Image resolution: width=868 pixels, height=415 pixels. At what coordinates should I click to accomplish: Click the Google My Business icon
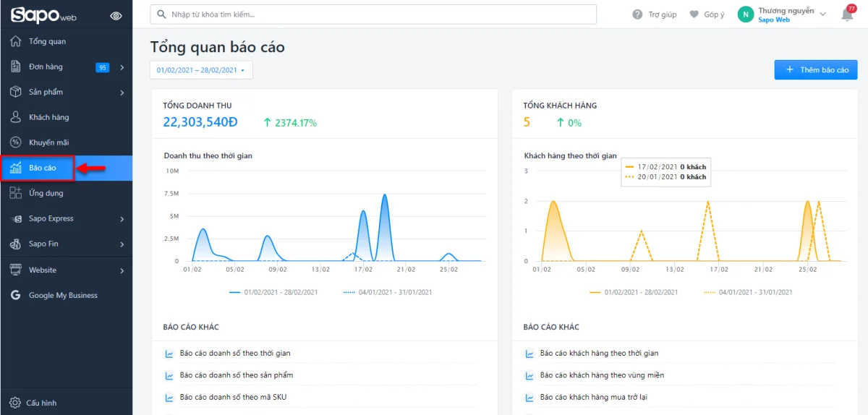point(15,295)
